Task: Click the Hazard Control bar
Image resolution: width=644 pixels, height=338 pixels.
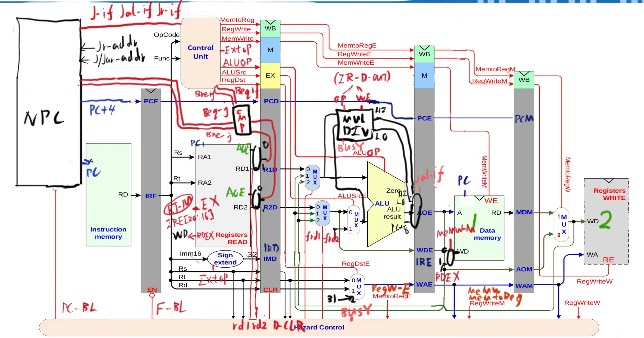Action: click(319, 327)
